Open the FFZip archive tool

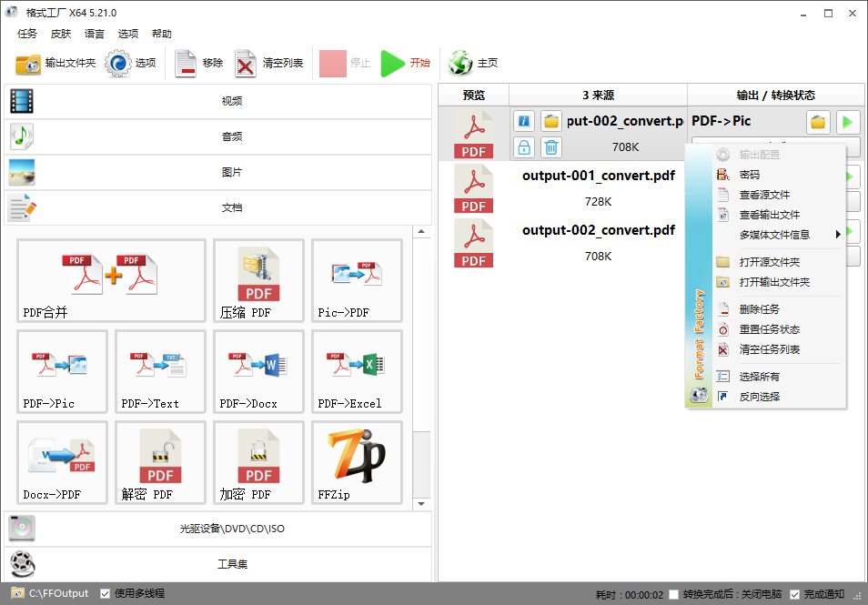point(357,462)
